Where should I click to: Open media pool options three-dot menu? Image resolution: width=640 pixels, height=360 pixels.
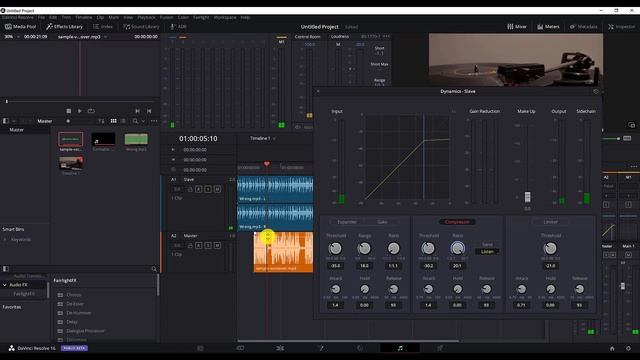click(154, 121)
